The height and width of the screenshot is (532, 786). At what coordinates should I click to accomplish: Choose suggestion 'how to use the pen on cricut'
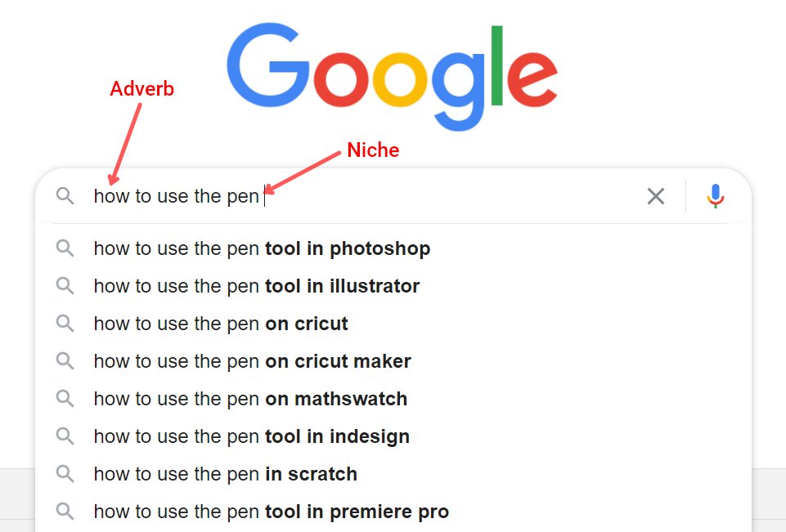[x=221, y=324]
